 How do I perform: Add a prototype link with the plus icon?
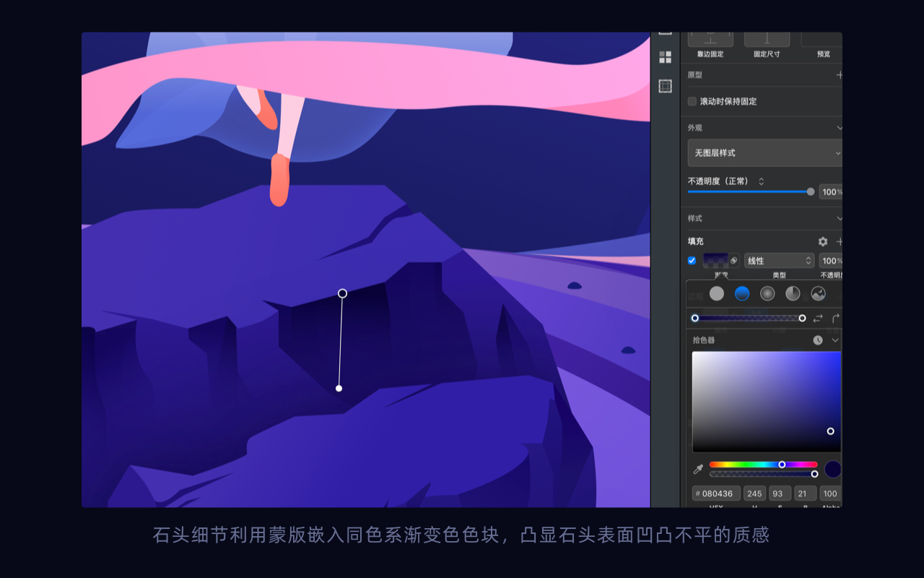point(839,74)
